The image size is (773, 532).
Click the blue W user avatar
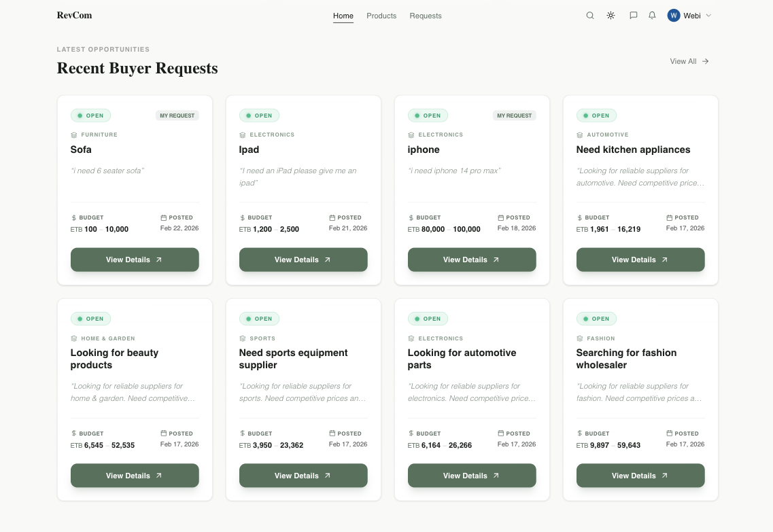(x=674, y=16)
